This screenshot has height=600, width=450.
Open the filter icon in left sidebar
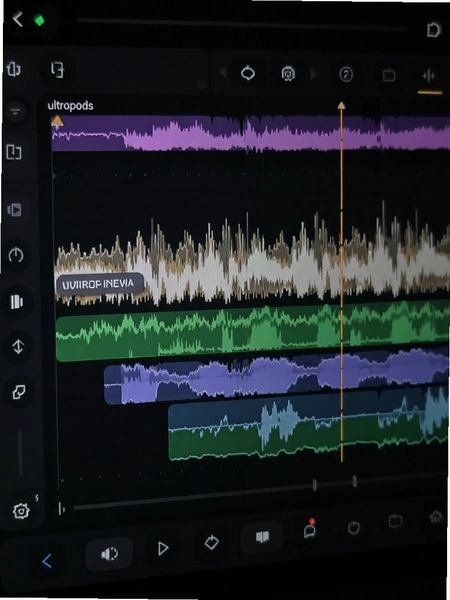click(15, 111)
